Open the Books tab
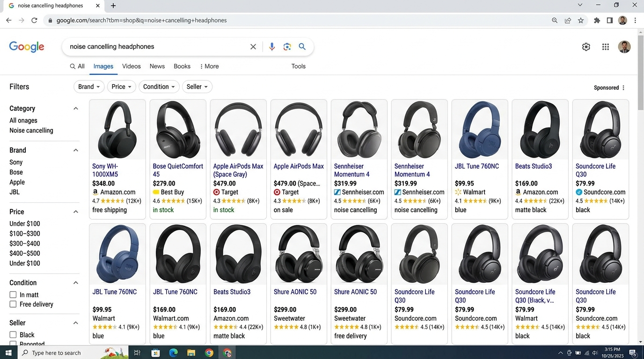The width and height of the screenshot is (644, 359). click(x=182, y=66)
